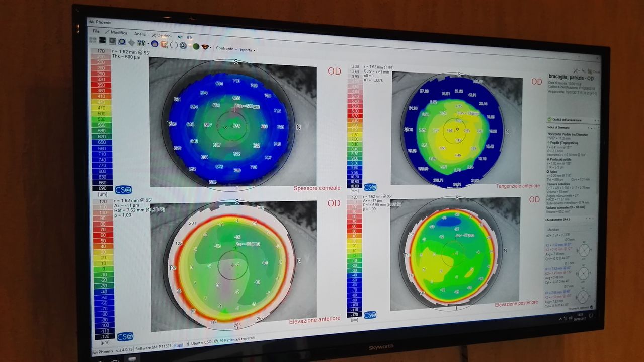Image resolution: width=644 pixels, height=362 pixels.
Task: Click the green sphere toolbar icon
Action: click(196, 46)
